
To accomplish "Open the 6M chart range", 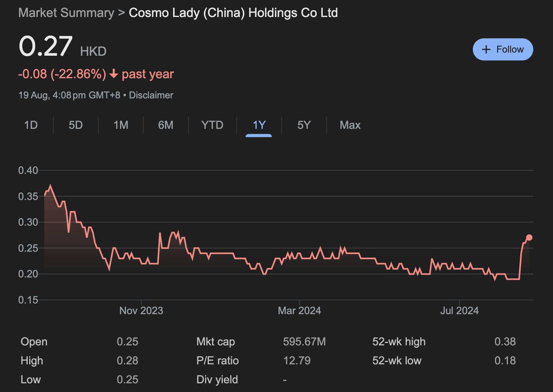I will tap(166, 125).
